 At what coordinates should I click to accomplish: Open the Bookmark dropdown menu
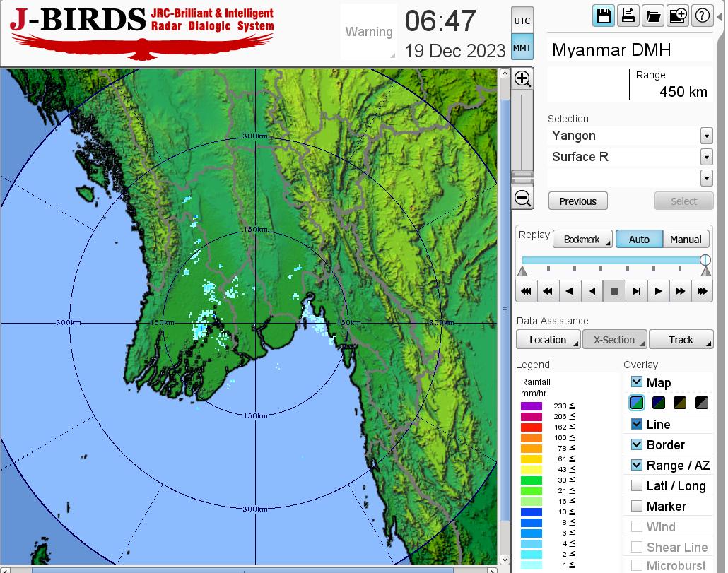[x=582, y=240]
